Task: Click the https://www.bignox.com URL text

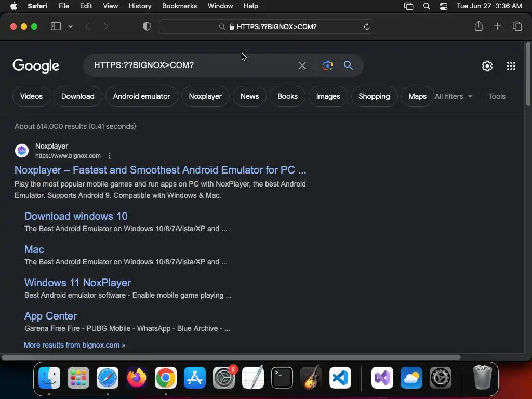Action: 68,156
